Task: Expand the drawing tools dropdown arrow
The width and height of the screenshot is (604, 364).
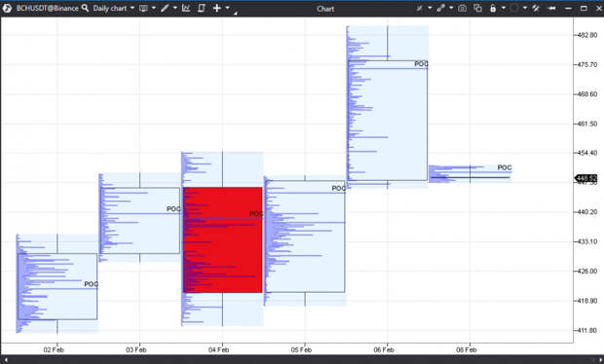Action: 175,8
